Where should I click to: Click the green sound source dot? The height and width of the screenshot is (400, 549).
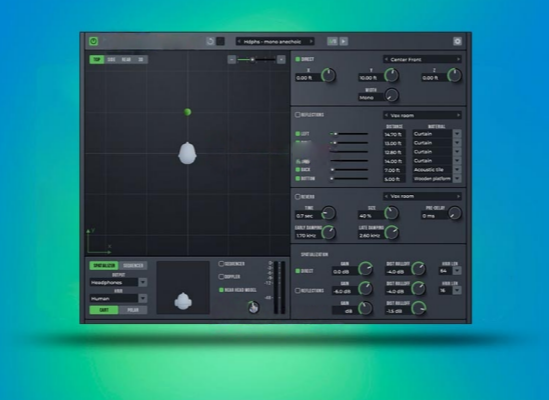tap(188, 112)
